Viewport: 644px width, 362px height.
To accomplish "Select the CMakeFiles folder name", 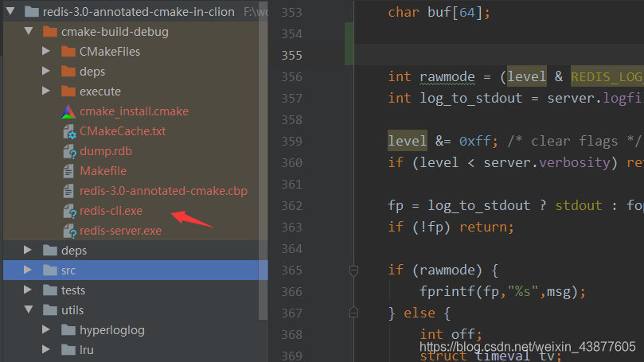I will [110, 51].
